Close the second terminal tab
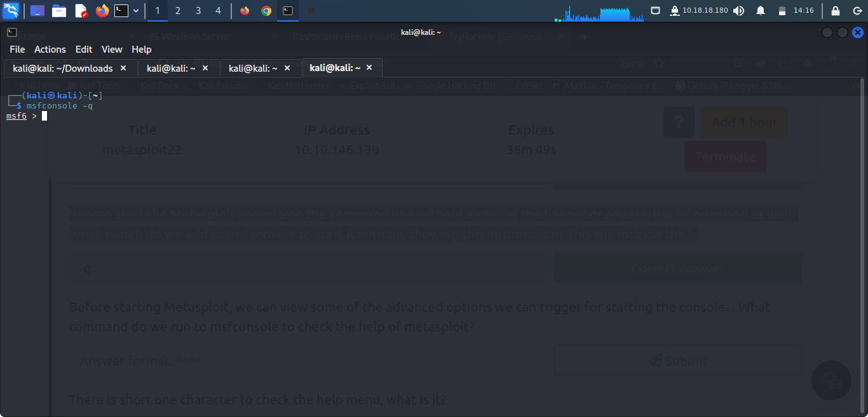Screen dimensions: 868x417 point(205,68)
